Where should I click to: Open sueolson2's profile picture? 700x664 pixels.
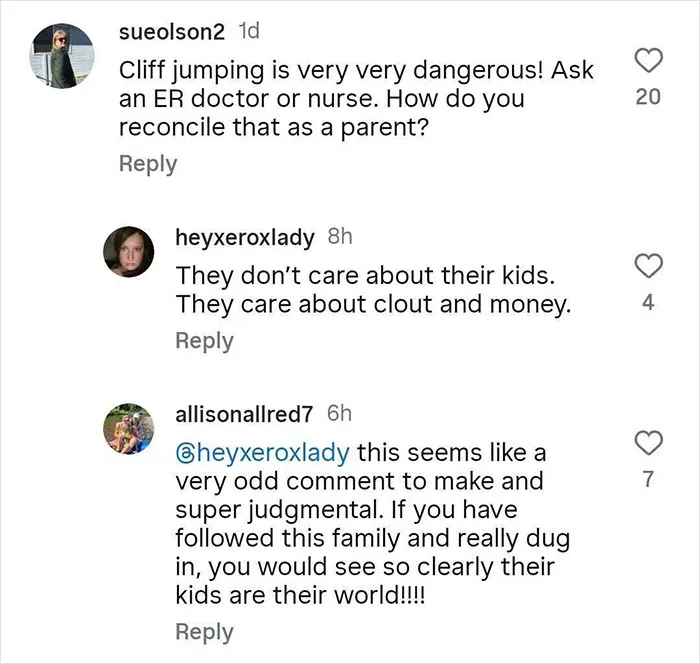(x=62, y=56)
